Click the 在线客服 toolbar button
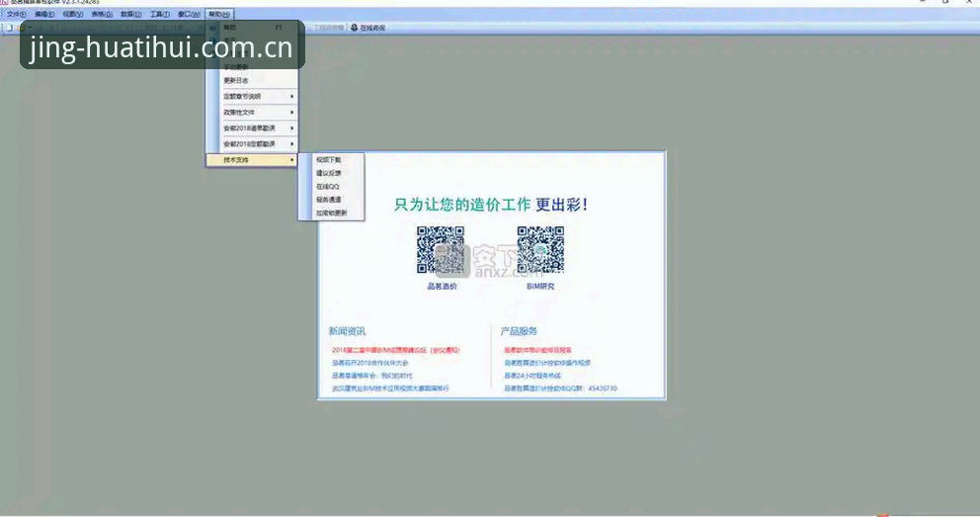The height and width of the screenshot is (517, 980). click(x=368, y=28)
